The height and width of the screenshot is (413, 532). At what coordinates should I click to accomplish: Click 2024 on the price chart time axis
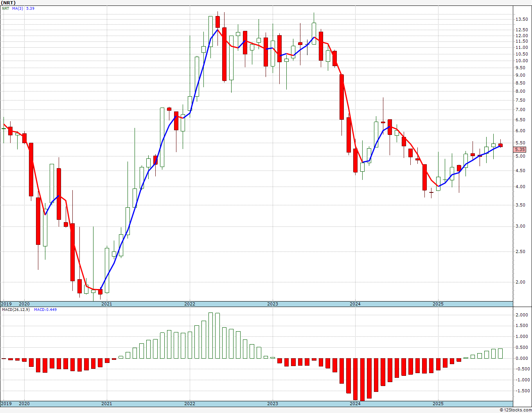pos(355,304)
